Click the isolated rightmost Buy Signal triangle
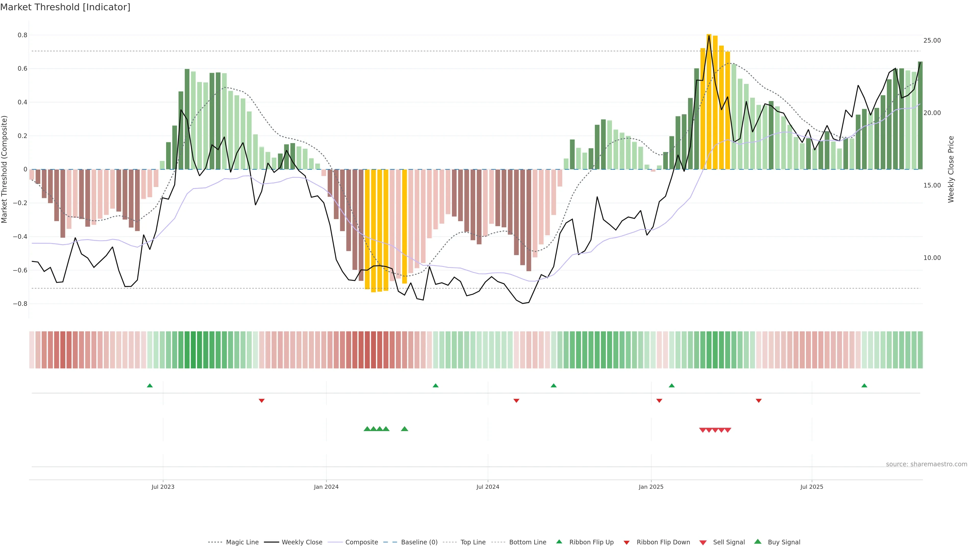 pyautogui.click(x=405, y=429)
